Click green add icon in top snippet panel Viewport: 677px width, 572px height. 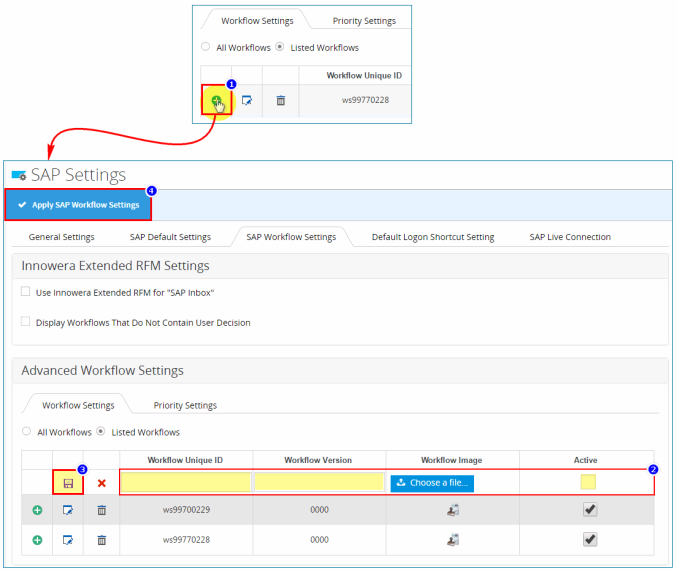(x=216, y=101)
